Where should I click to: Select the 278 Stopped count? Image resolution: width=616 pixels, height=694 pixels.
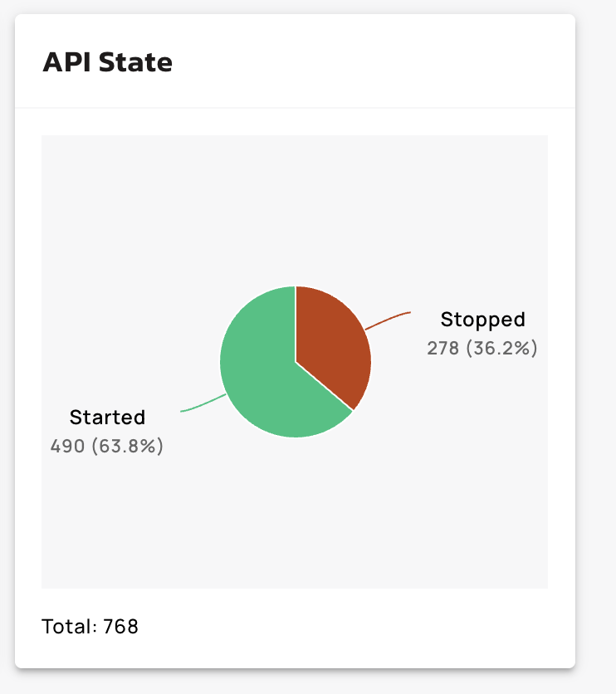click(x=443, y=349)
